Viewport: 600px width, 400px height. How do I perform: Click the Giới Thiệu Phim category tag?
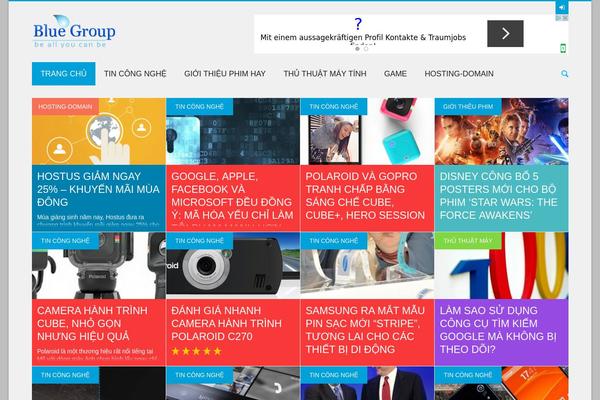point(468,106)
